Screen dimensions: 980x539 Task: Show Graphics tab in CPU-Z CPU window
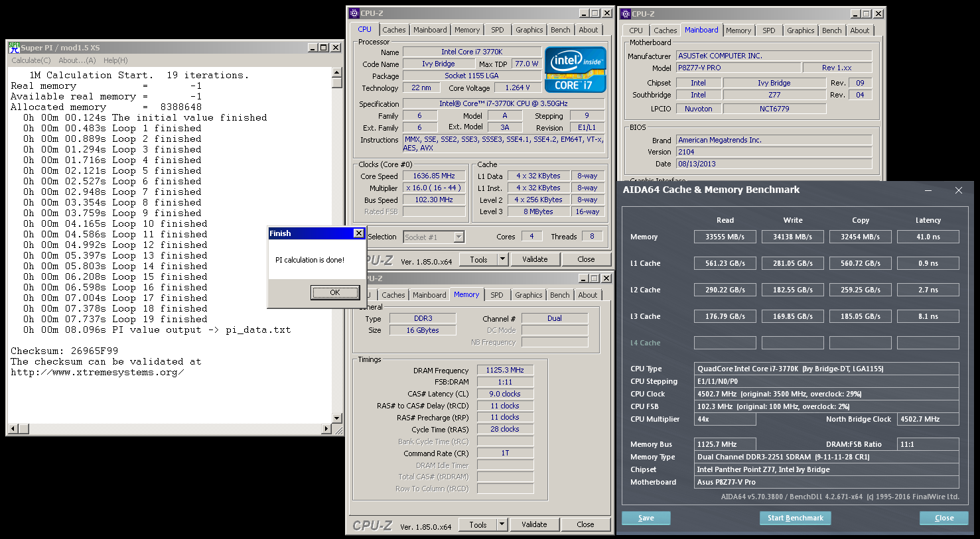(529, 30)
